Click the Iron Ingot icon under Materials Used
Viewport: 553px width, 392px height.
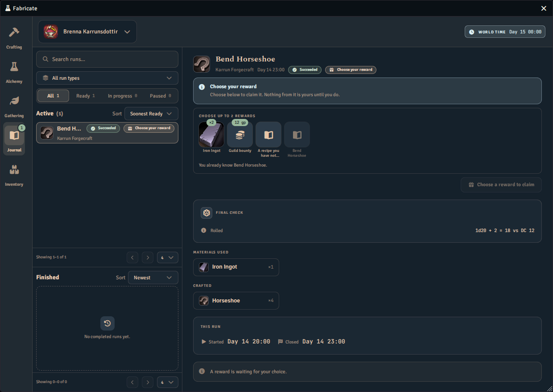point(203,267)
